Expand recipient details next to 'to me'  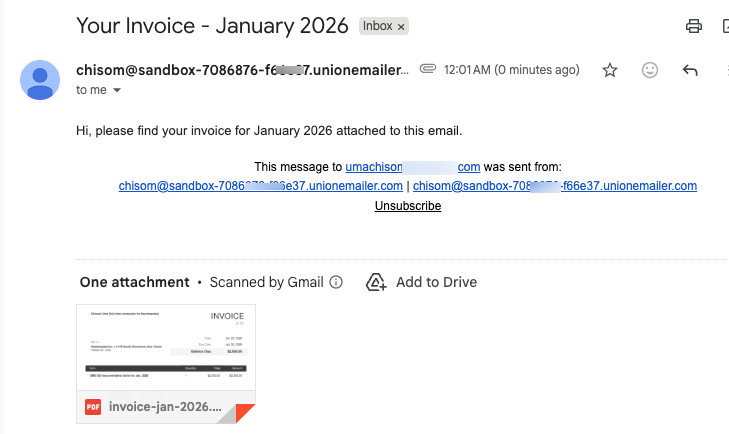pos(117,90)
